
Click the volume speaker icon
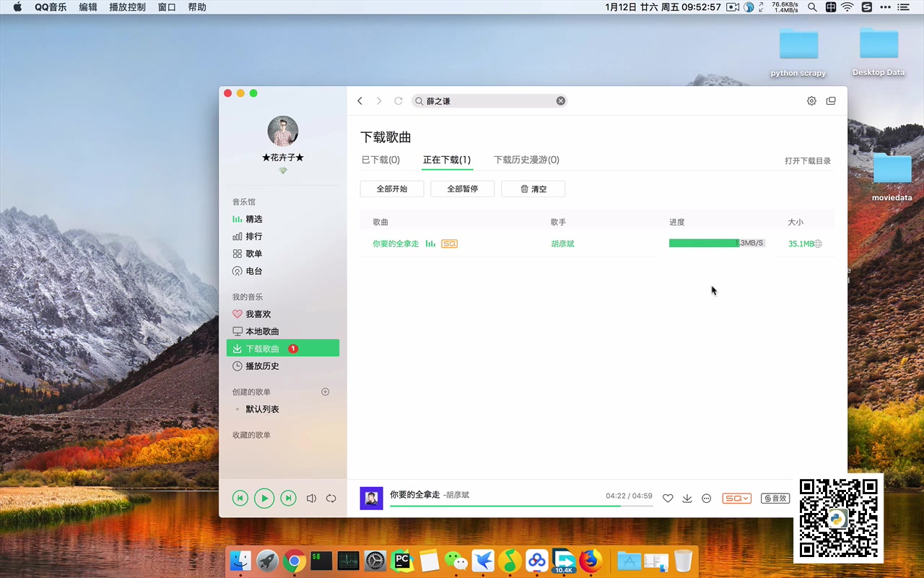click(311, 499)
